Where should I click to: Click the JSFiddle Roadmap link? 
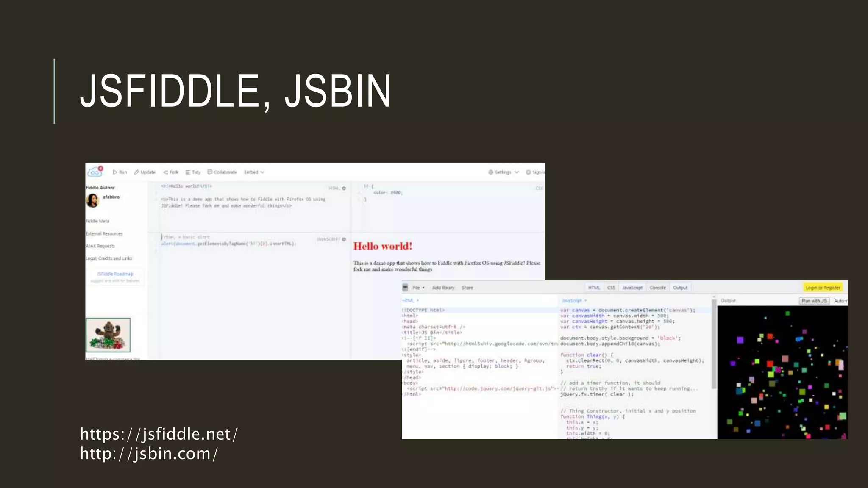115,274
